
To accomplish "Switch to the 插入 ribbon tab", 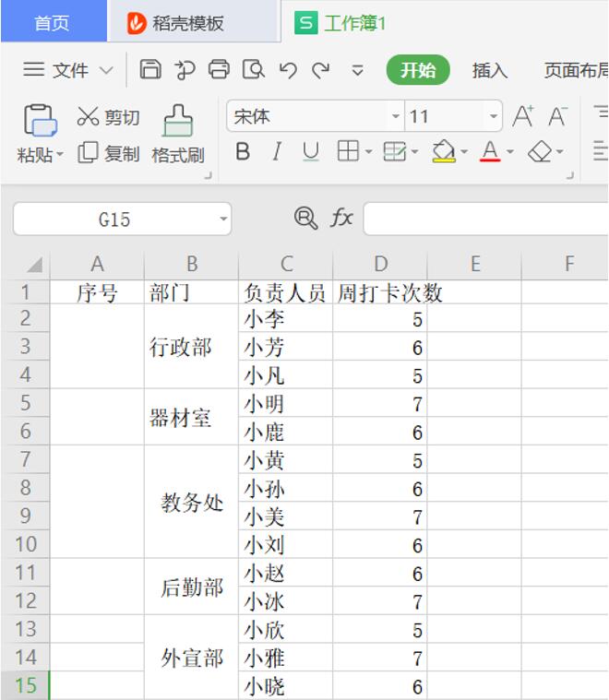I will pyautogui.click(x=490, y=70).
